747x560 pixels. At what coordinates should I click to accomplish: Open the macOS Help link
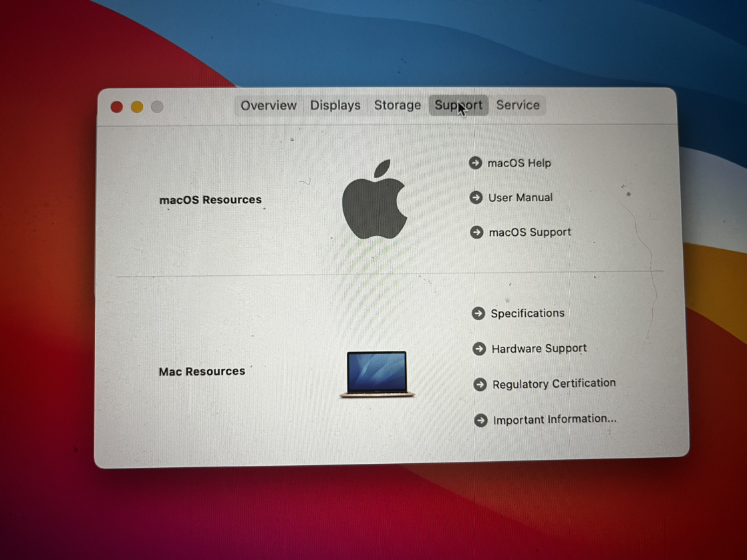point(519,163)
